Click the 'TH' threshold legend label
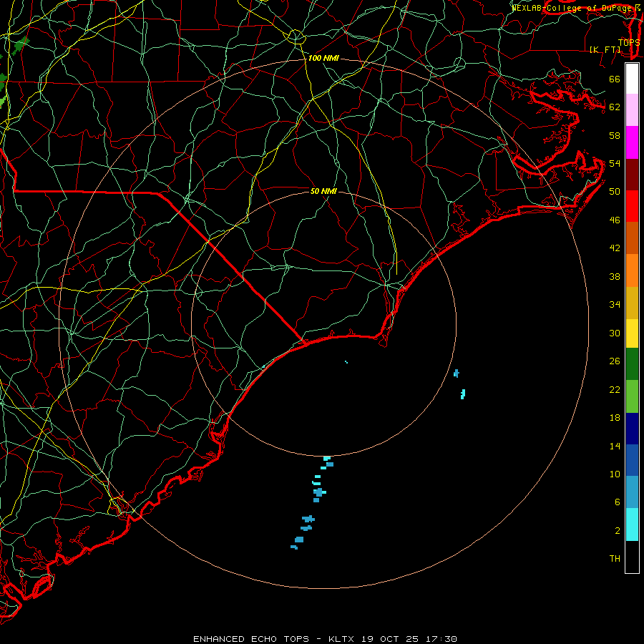The width and height of the screenshot is (644, 644). coord(615,559)
